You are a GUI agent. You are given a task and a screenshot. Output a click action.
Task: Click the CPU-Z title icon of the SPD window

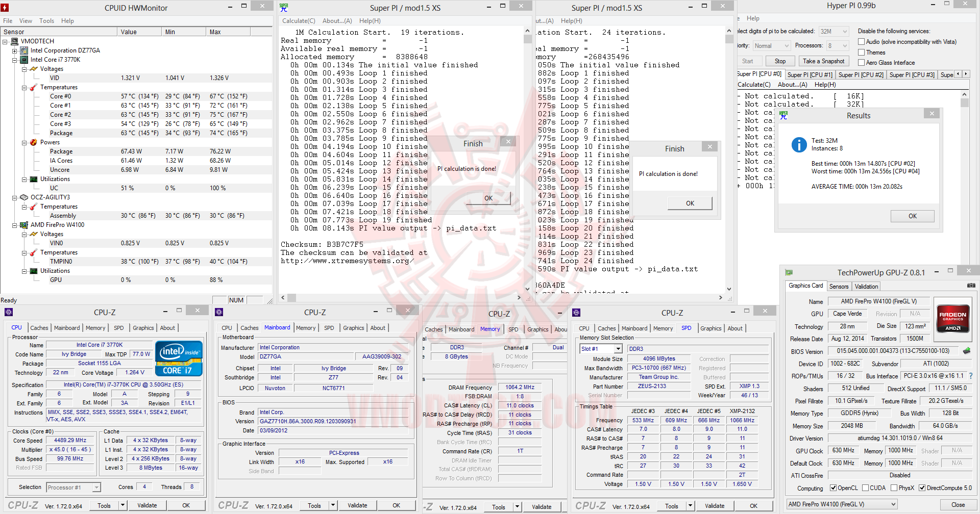pos(576,313)
